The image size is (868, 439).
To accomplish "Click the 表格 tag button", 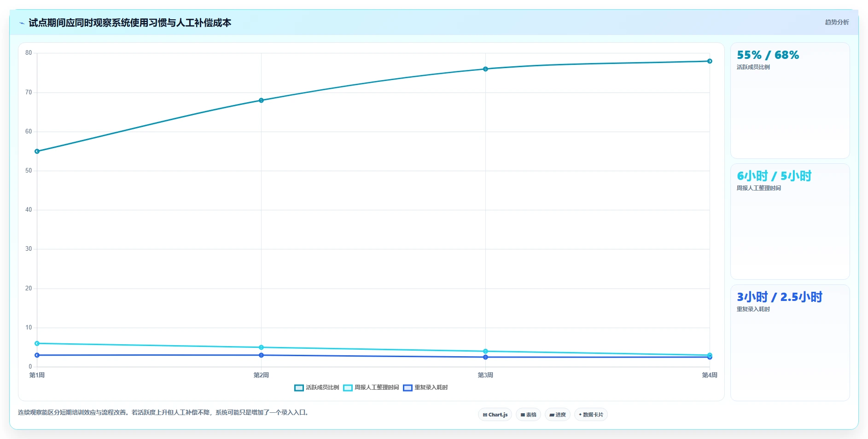I will [x=528, y=415].
